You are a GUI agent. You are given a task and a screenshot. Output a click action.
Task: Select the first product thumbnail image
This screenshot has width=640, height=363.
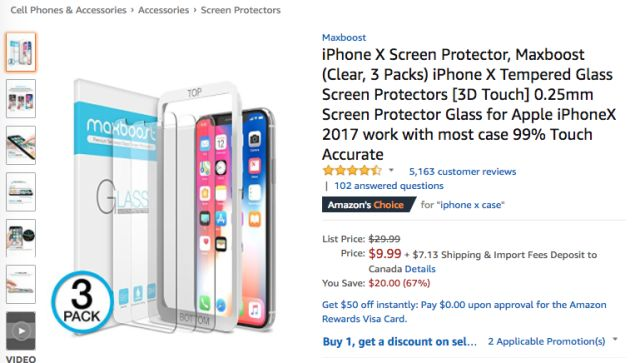[x=21, y=52]
